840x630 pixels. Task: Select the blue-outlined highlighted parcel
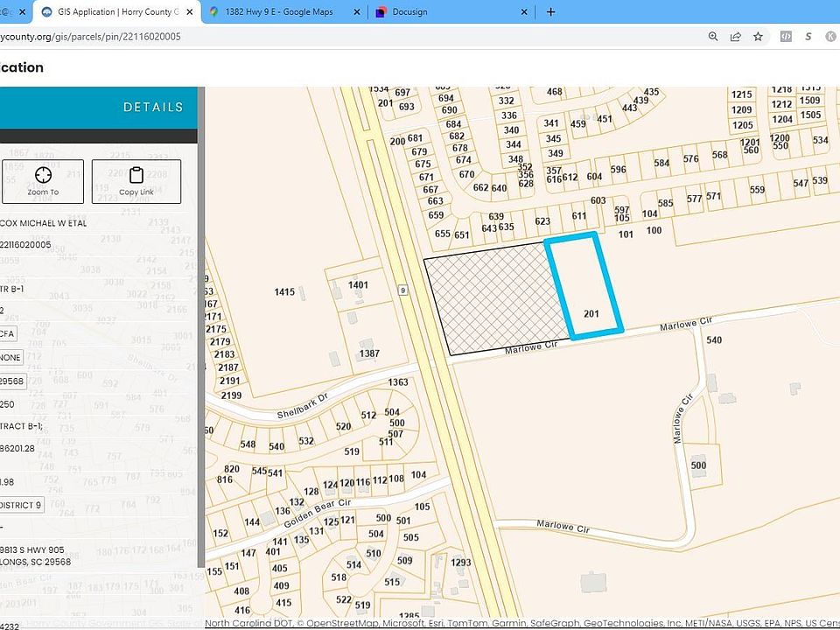(x=584, y=286)
